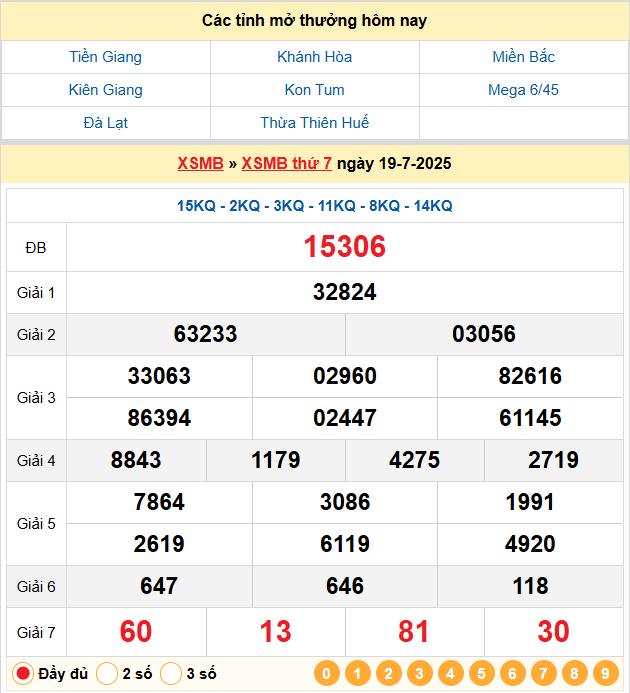The width and height of the screenshot is (630, 693).
Task: Filter results by digit 0 circle
Action: click(x=327, y=674)
